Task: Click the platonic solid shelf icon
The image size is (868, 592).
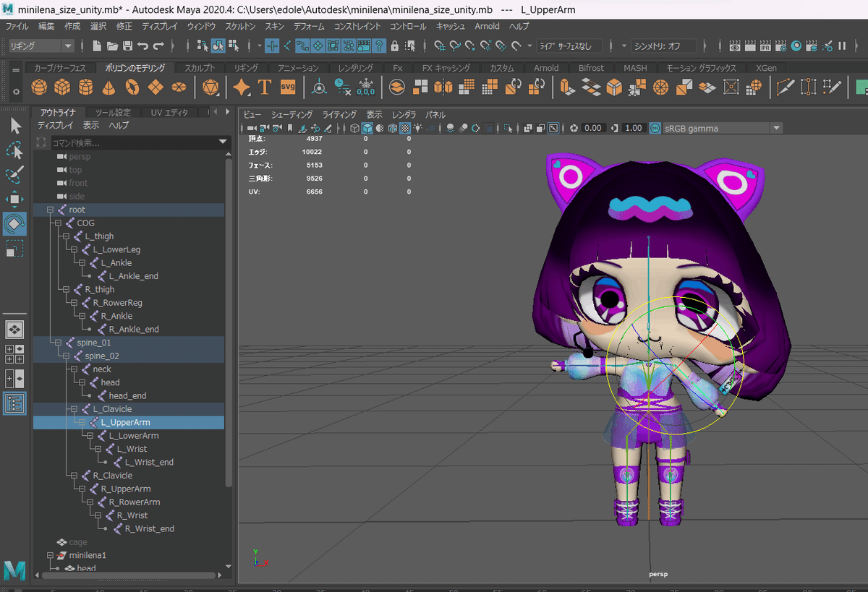Action: pos(210,87)
